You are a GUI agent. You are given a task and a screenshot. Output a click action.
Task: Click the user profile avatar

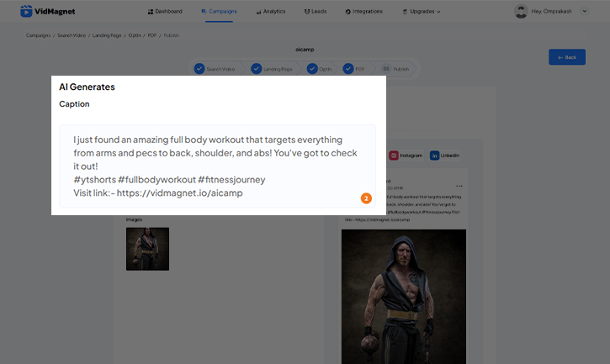click(x=522, y=12)
